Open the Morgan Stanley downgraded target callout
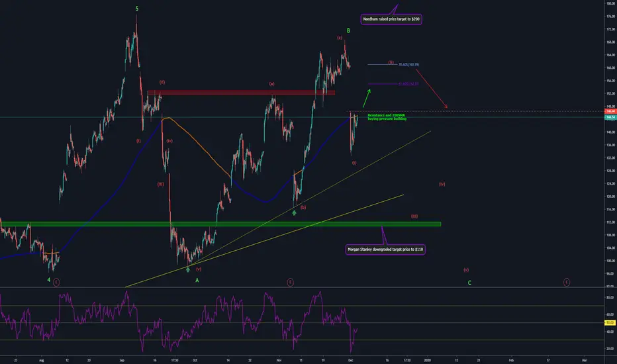Image resolution: width=617 pixels, height=364 pixels. tap(385, 250)
